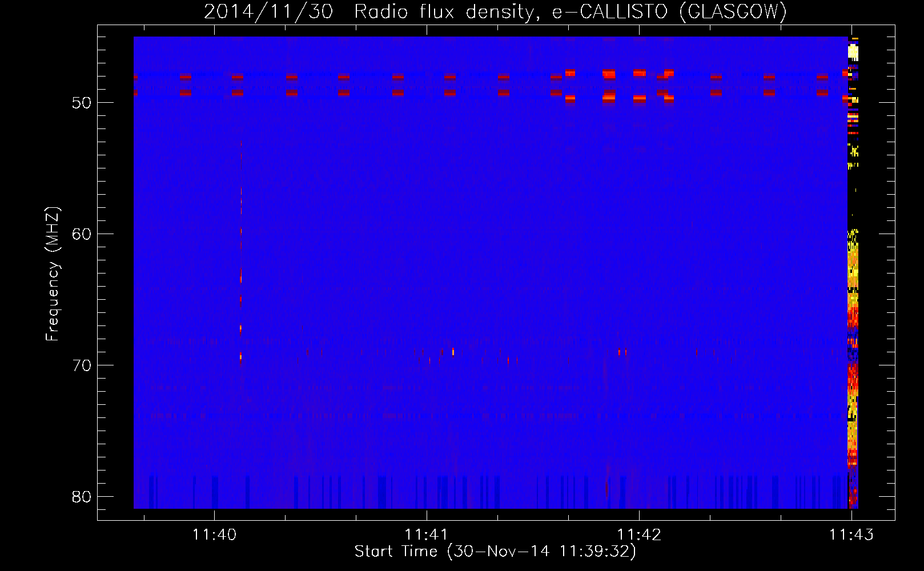This screenshot has height=571, width=924.
Task: Click the 60 MHz tick label
Action: (x=82, y=234)
